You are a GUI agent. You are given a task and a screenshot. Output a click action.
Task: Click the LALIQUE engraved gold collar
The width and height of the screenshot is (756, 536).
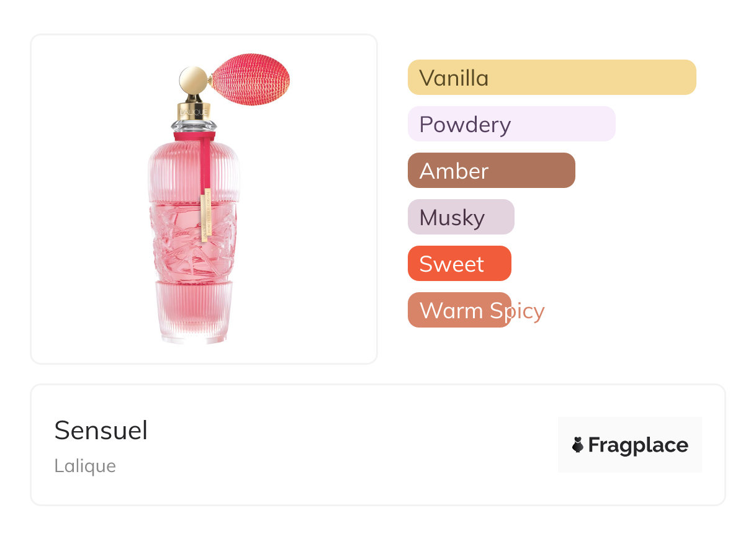point(188,111)
